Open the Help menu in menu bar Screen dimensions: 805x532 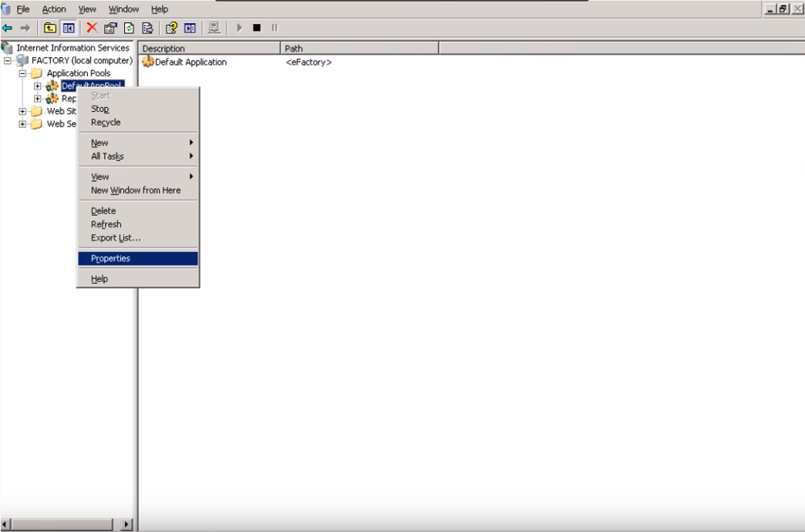(x=160, y=9)
